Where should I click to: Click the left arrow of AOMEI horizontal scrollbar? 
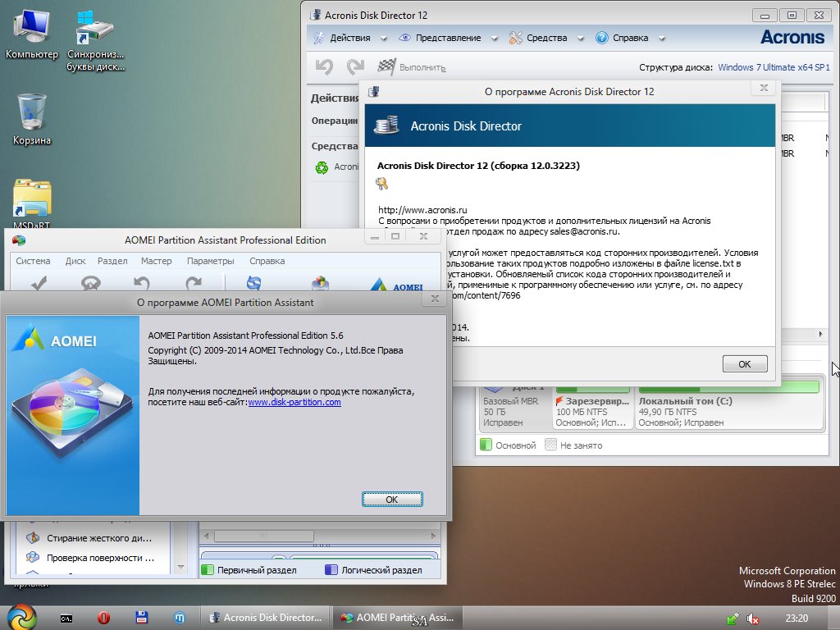click(x=206, y=536)
